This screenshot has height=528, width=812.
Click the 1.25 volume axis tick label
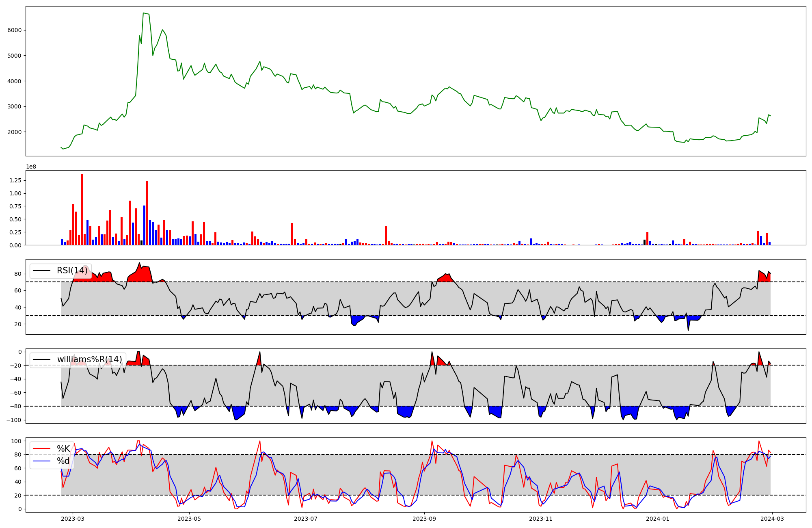15,180
